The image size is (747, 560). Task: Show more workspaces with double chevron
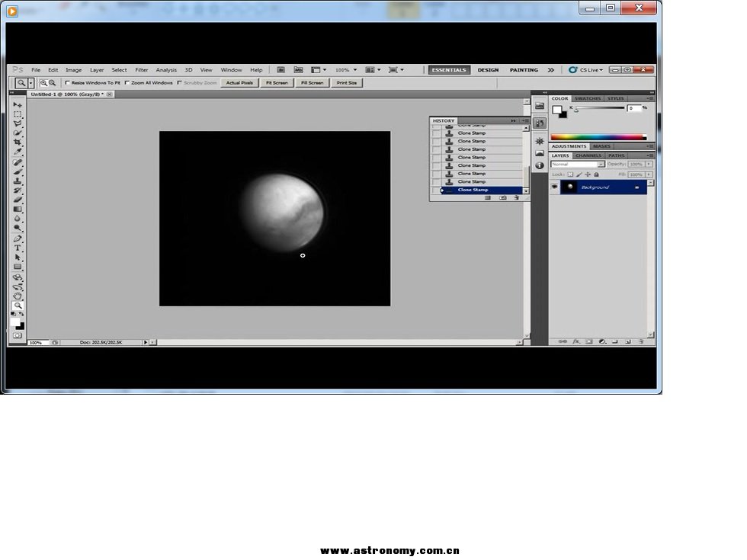point(550,70)
